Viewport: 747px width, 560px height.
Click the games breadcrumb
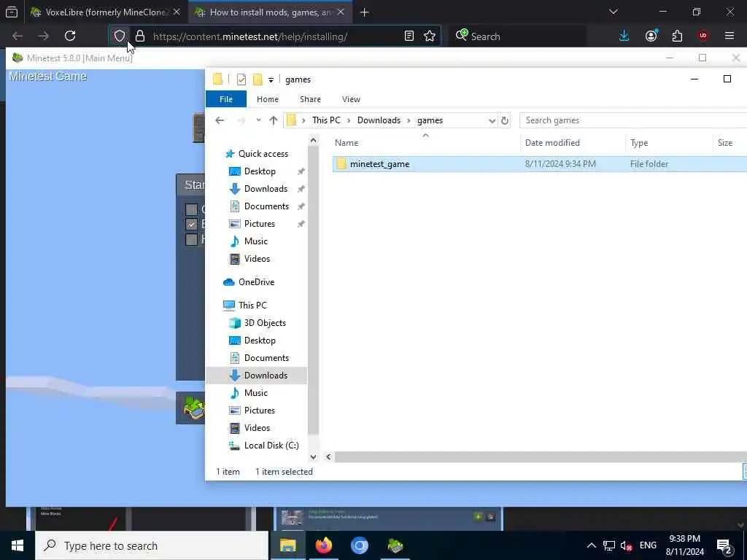[430, 120]
